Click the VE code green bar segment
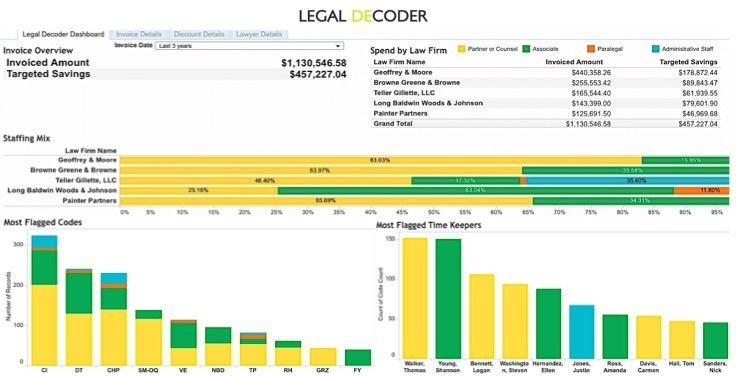736x378 pixels. [183, 335]
